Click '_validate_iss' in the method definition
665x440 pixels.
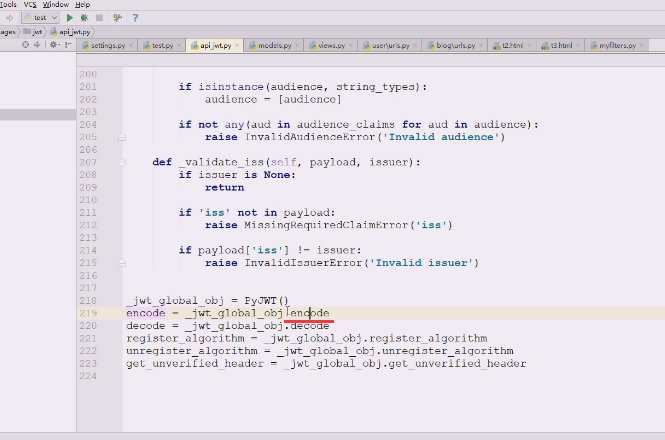(221, 162)
